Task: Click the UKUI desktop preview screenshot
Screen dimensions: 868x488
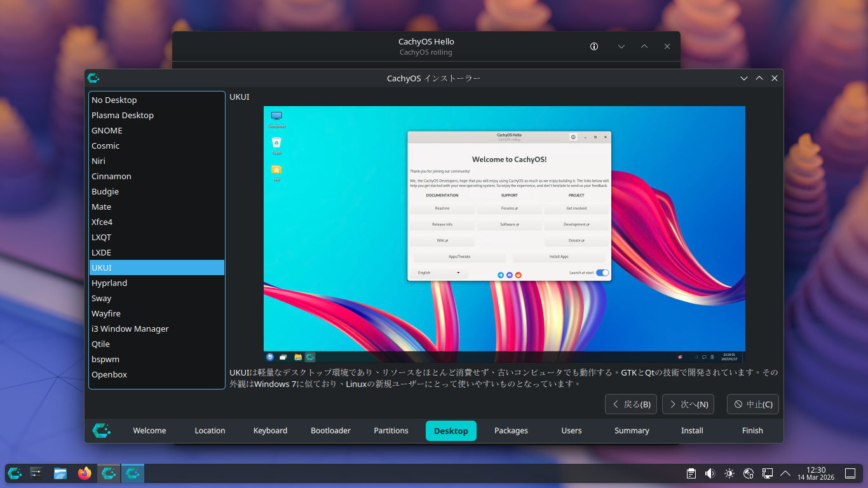Action: 505,234
